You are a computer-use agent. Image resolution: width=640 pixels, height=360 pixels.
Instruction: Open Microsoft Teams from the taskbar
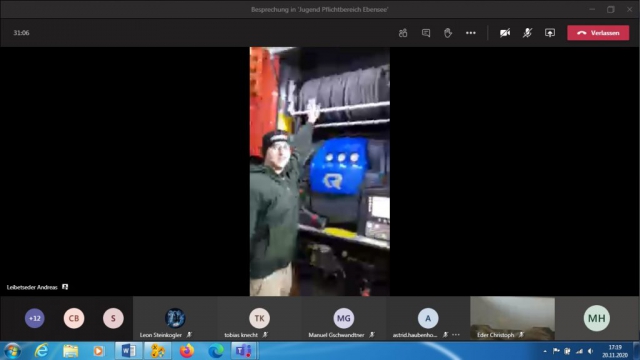(x=244, y=351)
